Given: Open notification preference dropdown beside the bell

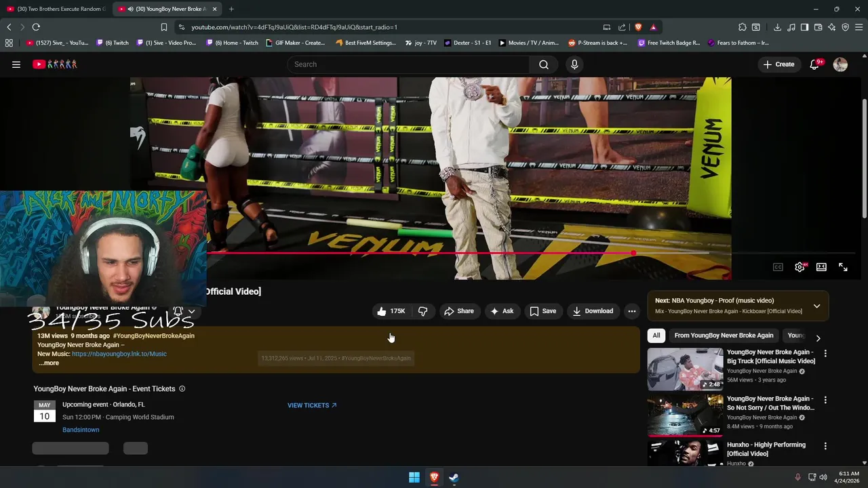Looking at the screenshot, I should pyautogui.click(x=192, y=312).
